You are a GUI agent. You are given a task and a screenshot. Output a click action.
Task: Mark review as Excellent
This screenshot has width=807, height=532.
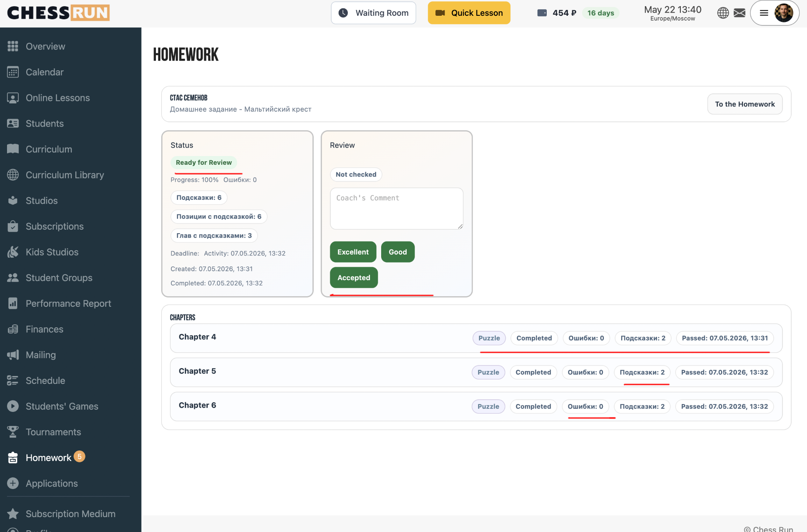pos(353,252)
